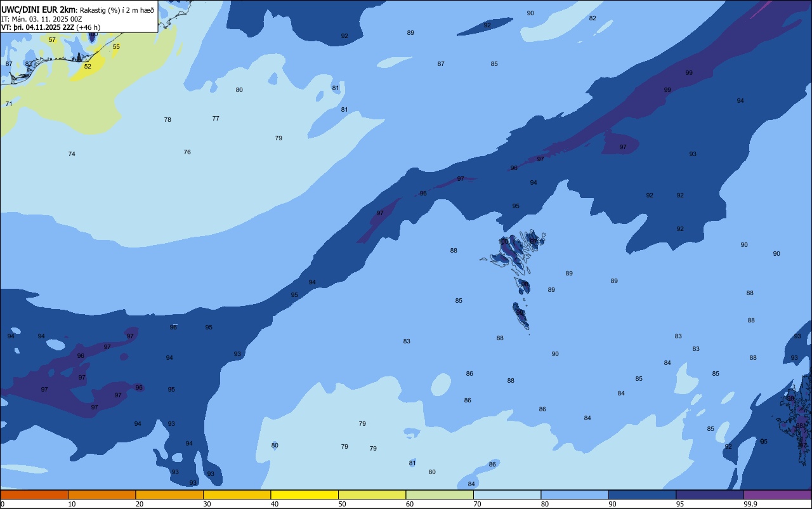The height and width of the screenshot is (509, 812).
Task: Click the humidity value '71' on the map
Action: tap(9, 104)
